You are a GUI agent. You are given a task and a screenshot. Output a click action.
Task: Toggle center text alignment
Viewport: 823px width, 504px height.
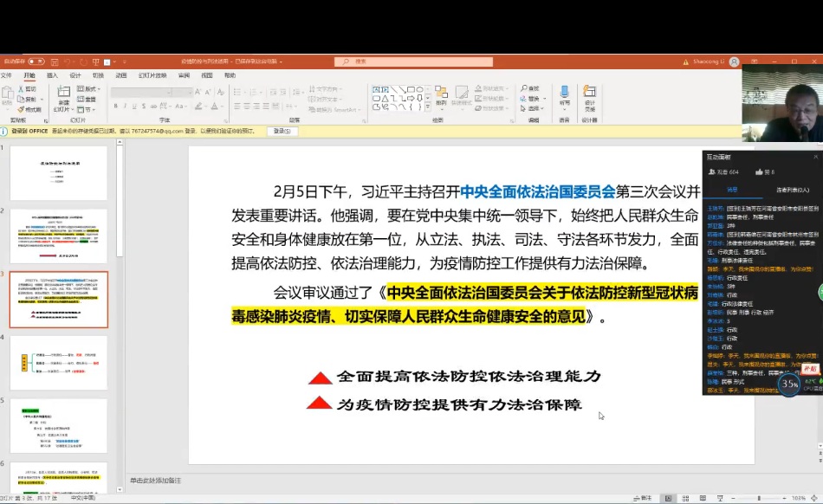tap(247, 107)
